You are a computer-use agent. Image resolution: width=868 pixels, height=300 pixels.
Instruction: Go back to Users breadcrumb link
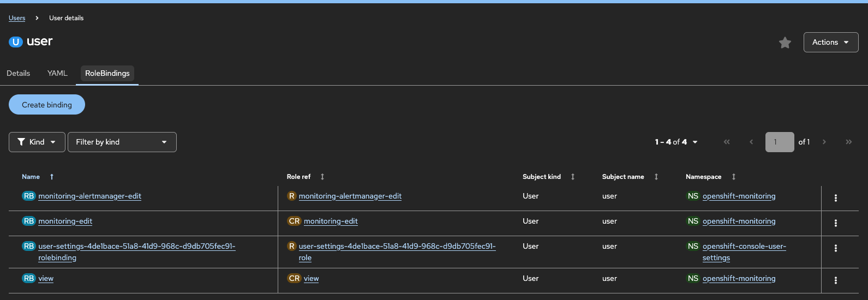(17, 18)
